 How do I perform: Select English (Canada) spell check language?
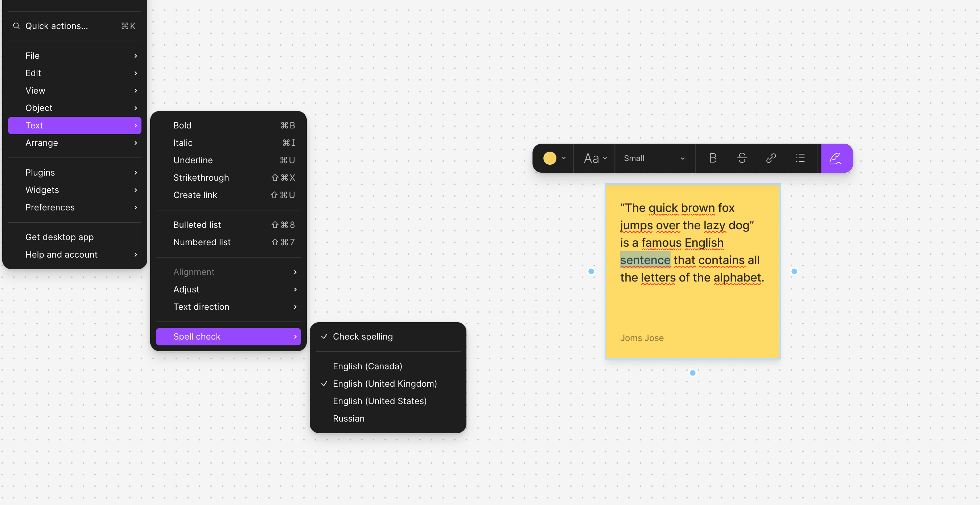tap(368, 366)
